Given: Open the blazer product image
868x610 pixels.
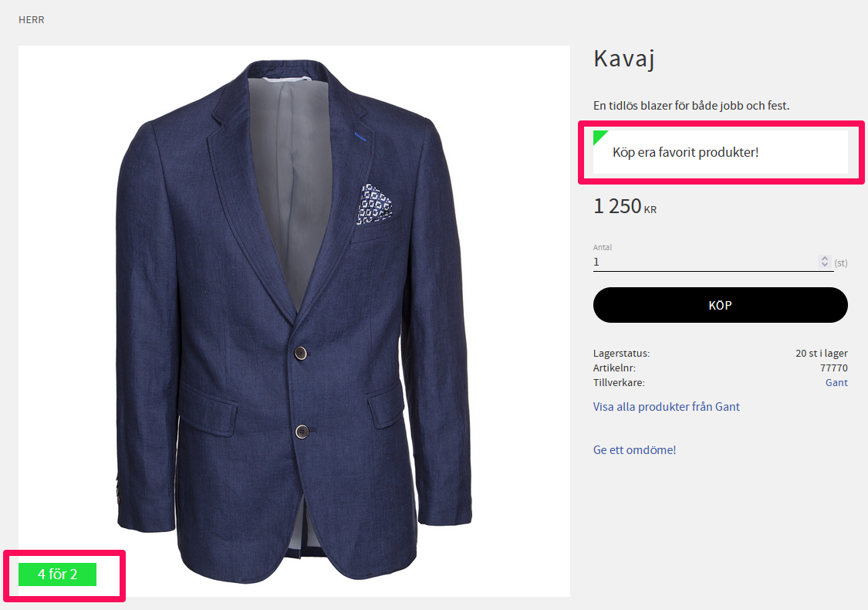Looking at the screenshot, I should [294, 320].
